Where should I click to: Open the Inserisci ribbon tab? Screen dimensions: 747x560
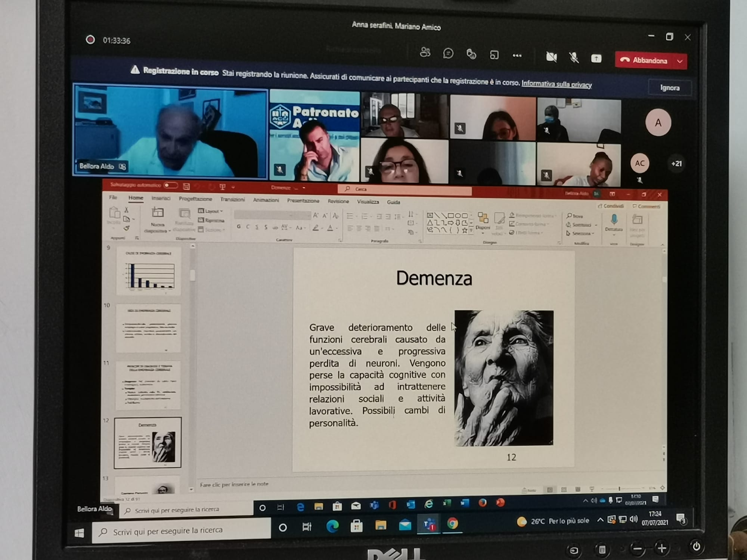coord(161,198)
